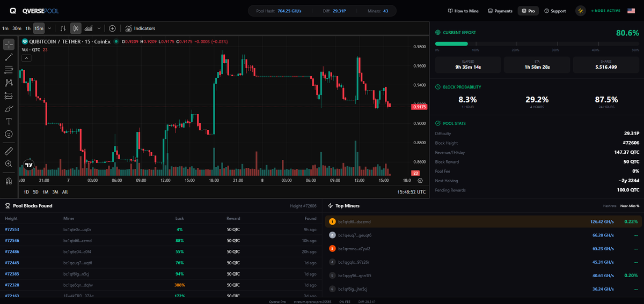Screen dimensions: 644x304
Task: Expand the chart style dropdown arrow
Action: [99, 28]
